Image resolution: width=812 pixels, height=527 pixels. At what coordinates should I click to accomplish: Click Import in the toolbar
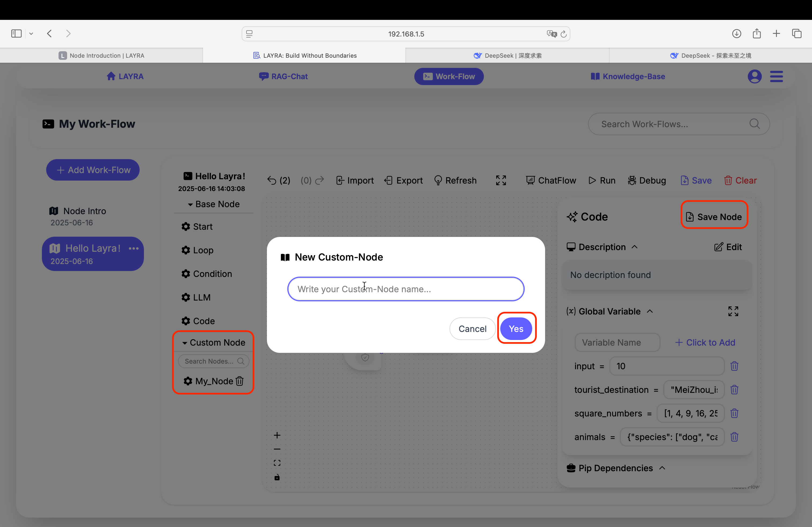coord(355,180)
